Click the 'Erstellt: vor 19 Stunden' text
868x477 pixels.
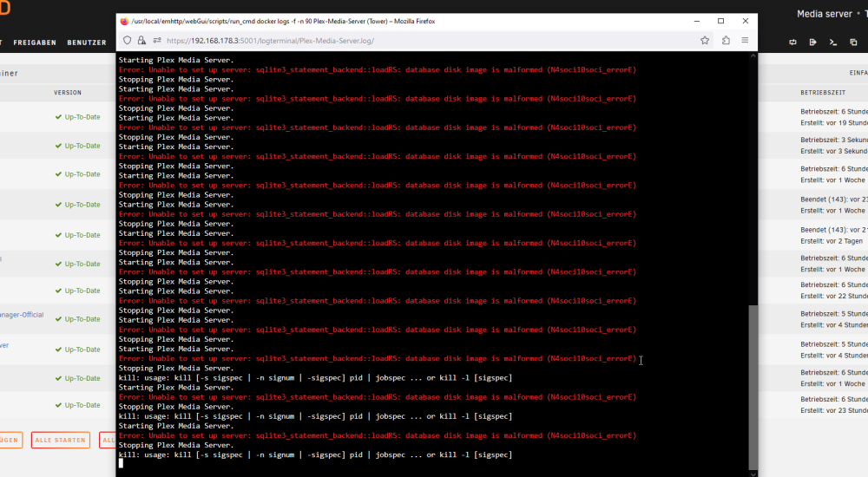pos(833,123)
